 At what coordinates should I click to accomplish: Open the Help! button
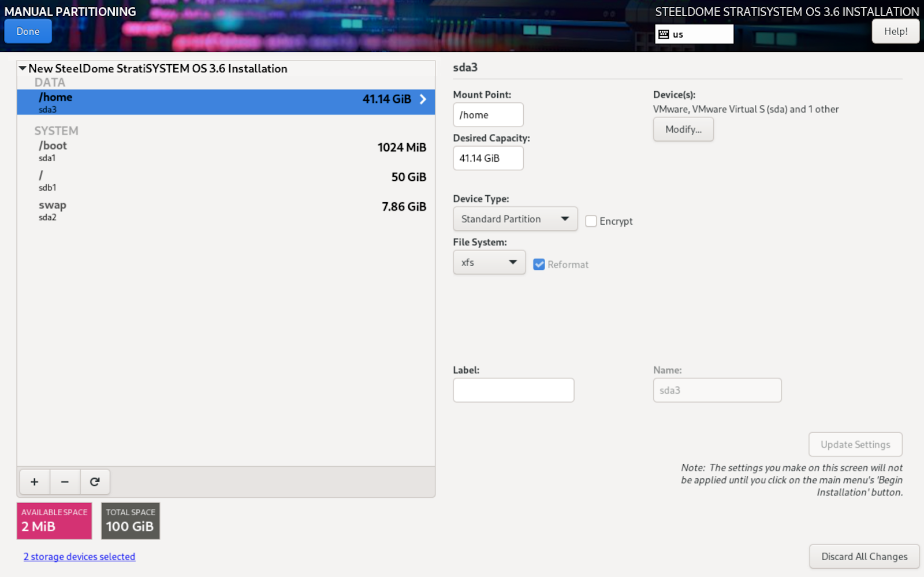pyautogui.click(x=895, y=31)
